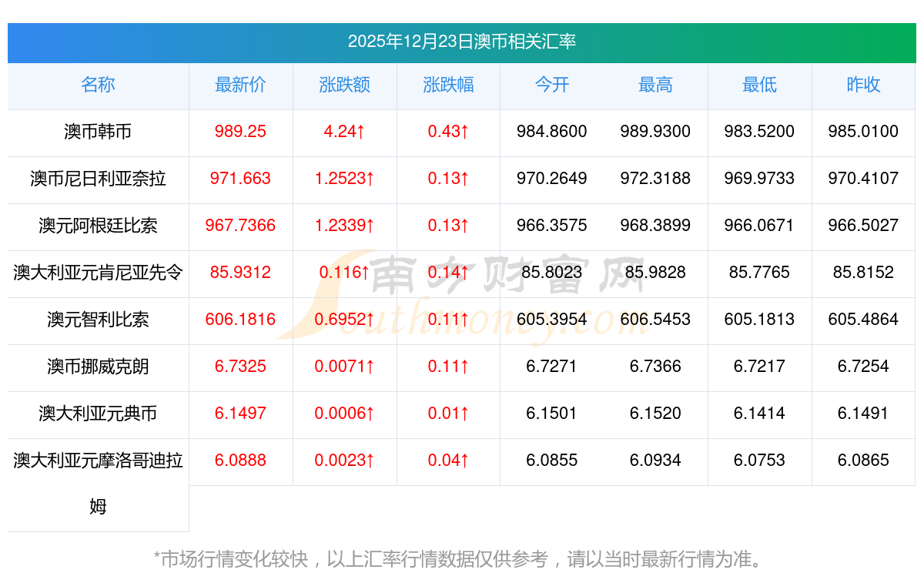This screenshot has height=583, width=924.
Task: Click highest value 972.3188
Action: point(655,179)
